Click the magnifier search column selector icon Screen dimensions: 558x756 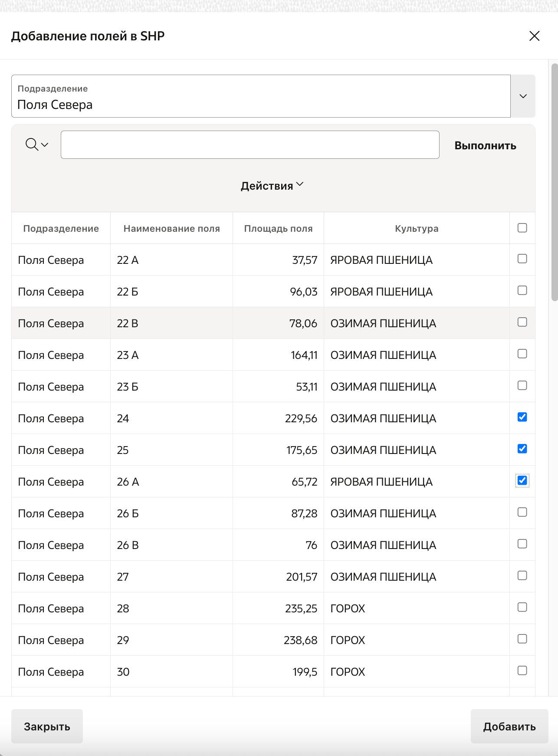coord(36,145)
